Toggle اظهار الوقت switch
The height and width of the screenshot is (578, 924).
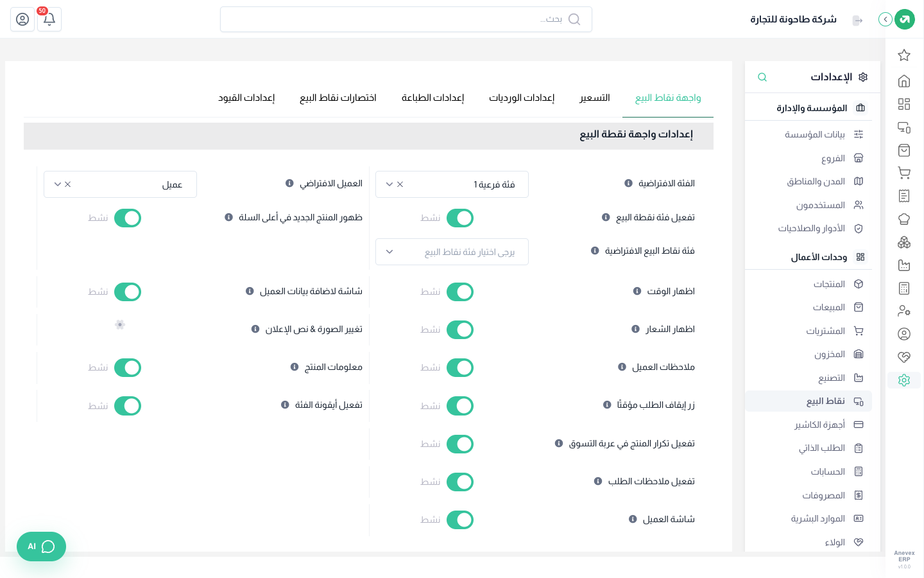[460, 292]
